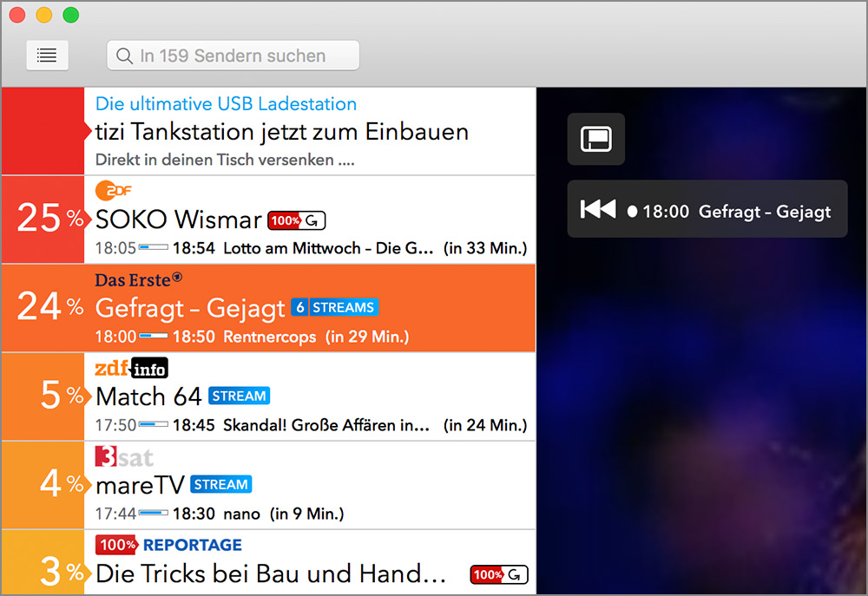The width and height of the screenshot is (868, 596).
Task: Click the STREAM badge beside Match 64
Action: [x=240, y=396]
